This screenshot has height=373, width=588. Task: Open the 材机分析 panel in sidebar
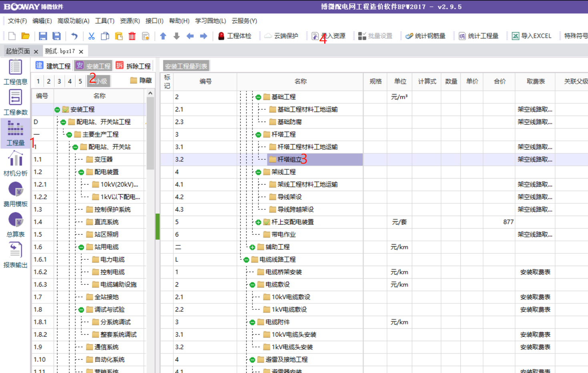click(15, 162)
